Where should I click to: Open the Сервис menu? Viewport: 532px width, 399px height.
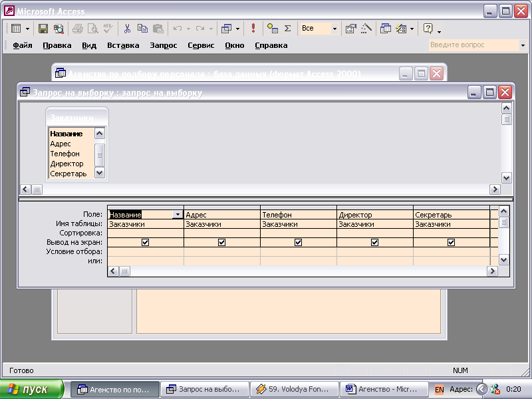point(201,45)
